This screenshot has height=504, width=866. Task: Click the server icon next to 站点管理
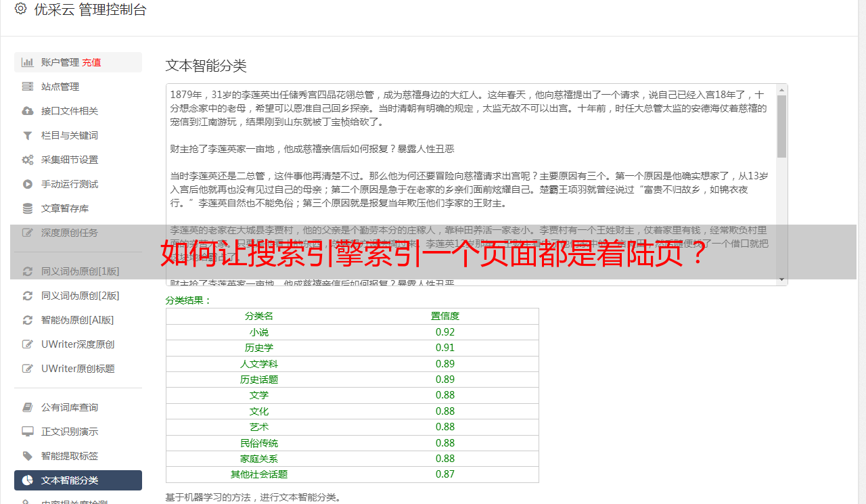pyautogui.click(x=28, y=87)
